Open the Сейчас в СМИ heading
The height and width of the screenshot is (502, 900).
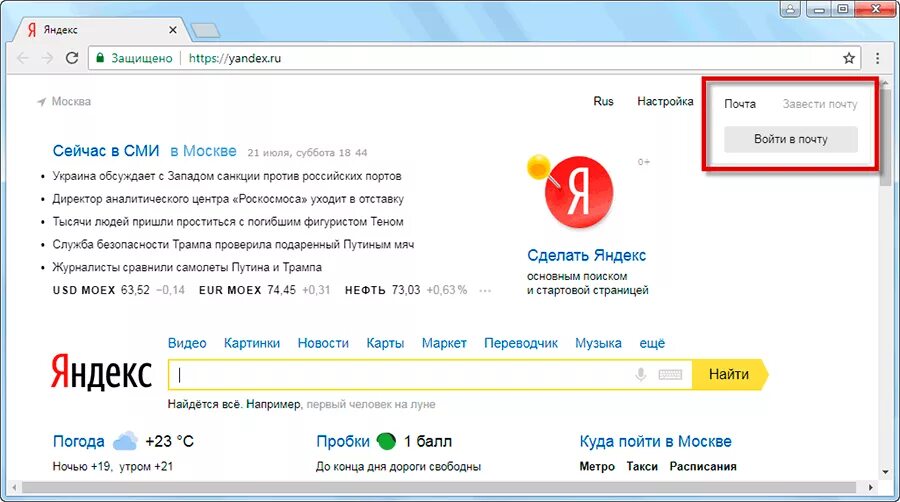point(106,151)
